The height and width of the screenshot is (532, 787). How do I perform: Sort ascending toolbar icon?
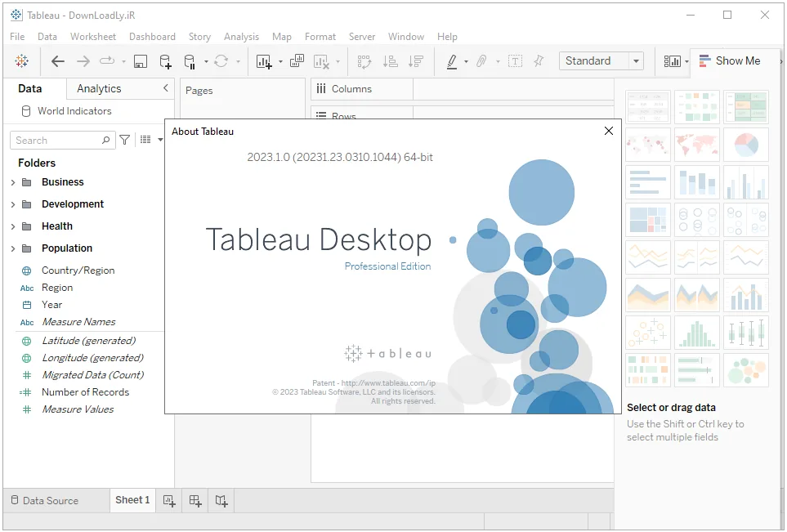391,61
